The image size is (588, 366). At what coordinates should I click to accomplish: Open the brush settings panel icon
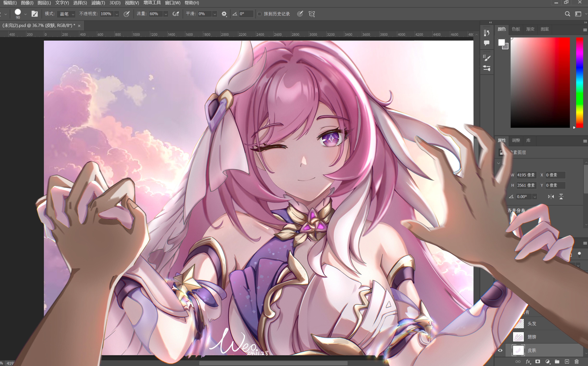click(35, 14)
